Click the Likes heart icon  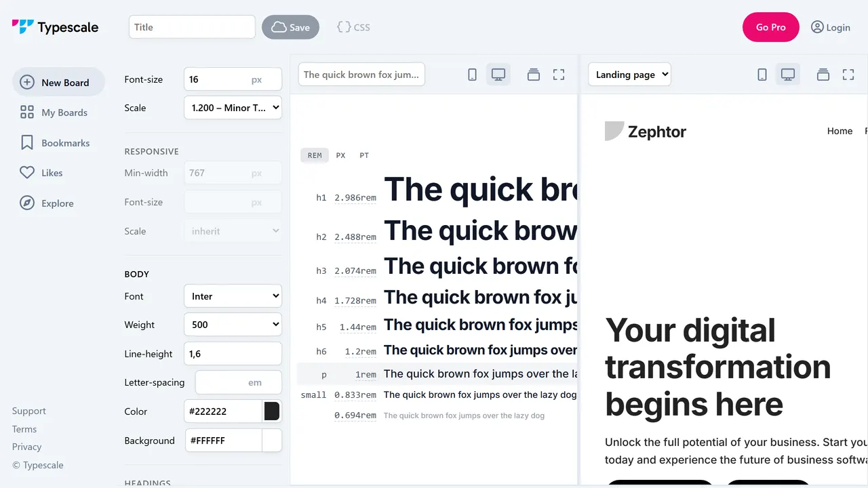point(27,173)
